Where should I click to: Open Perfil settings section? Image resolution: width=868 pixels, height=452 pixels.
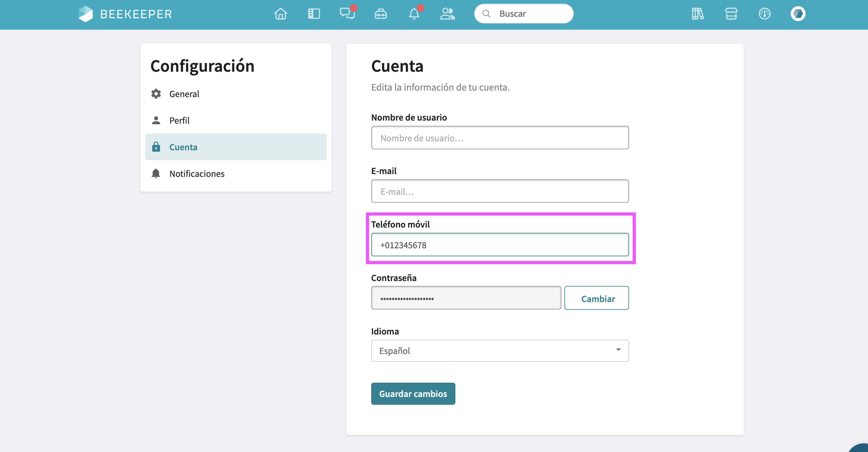pyautogui.click(x=179, y=120)
